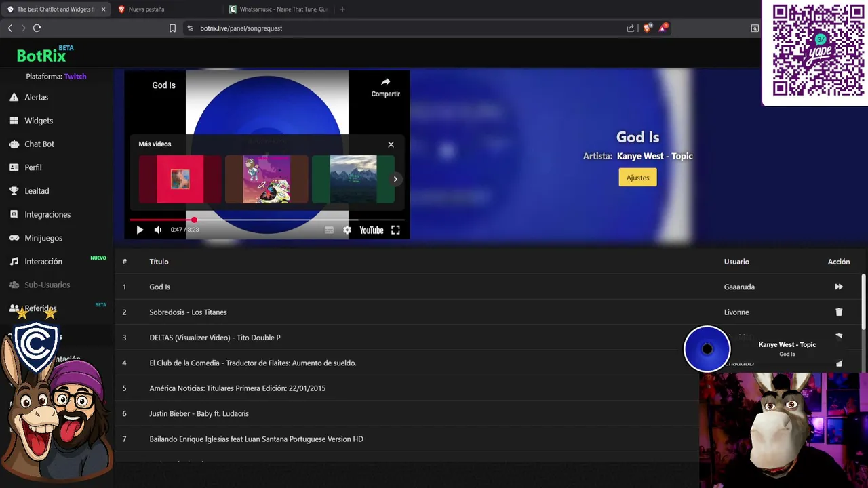The width and height of the screenshot is (868, 488).
Task: Click the Chat Bot robot icon
Action: point(14,144)
